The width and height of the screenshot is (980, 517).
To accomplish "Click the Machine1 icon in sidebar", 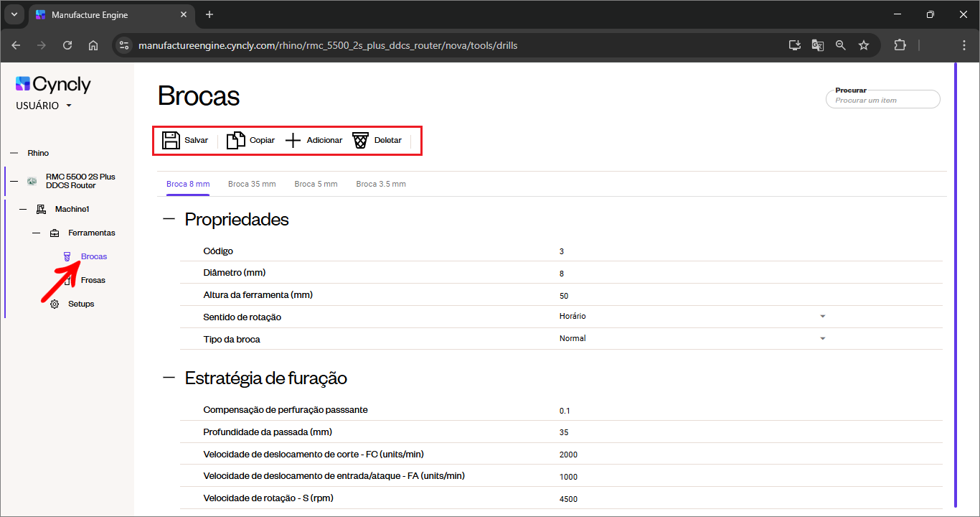I will pos(42,209).
